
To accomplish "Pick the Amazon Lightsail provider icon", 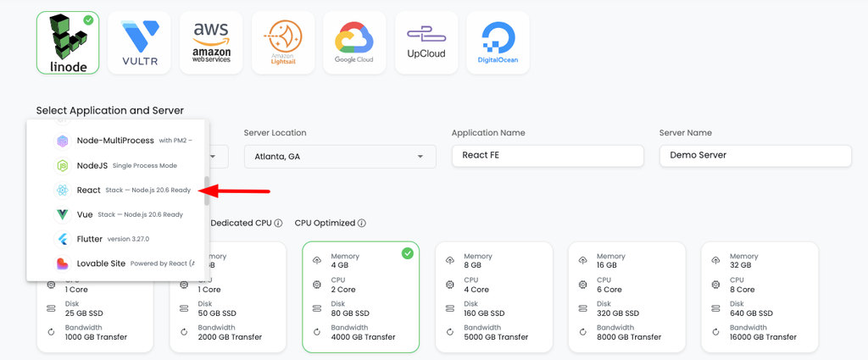I will (x=283, y=42).
